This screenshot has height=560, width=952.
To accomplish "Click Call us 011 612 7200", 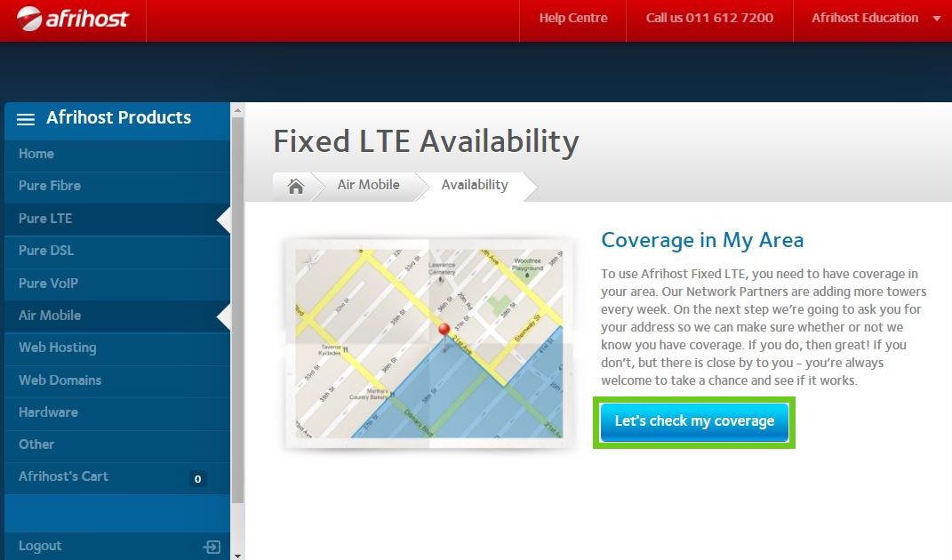I will pos(709,18).
